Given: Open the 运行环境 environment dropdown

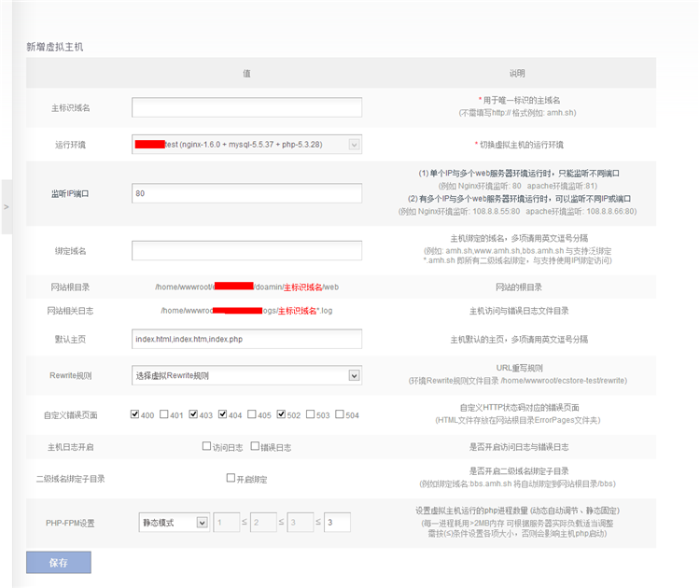Looking at the screenshot, I should tap(246, 145).
